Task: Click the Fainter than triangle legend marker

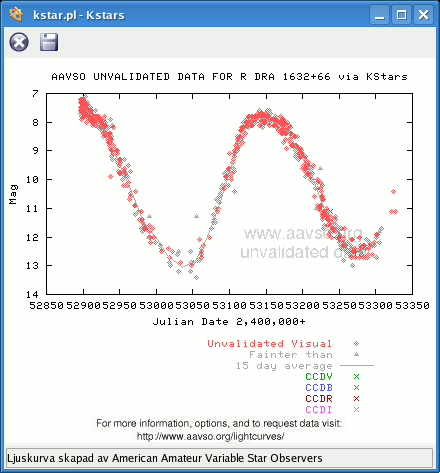Action: coord(356,354)
